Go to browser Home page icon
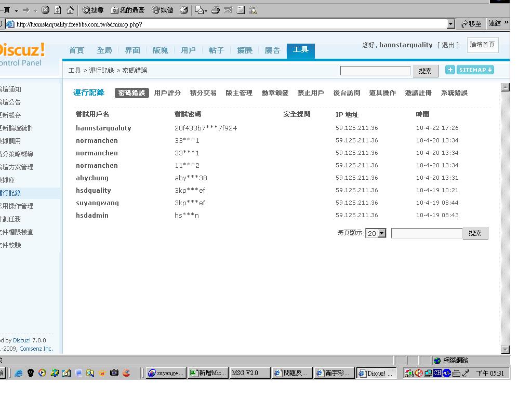 click(70, 10)
